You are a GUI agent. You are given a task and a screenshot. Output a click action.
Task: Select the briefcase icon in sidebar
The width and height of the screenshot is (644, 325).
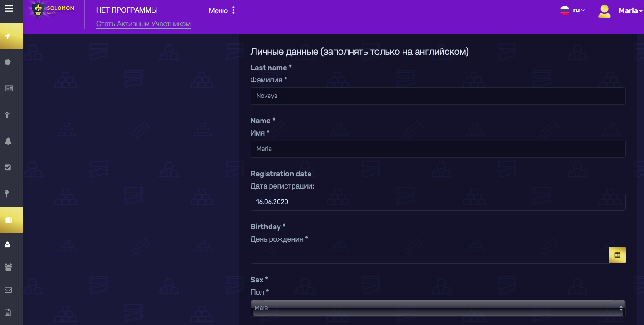click(8, 220)
